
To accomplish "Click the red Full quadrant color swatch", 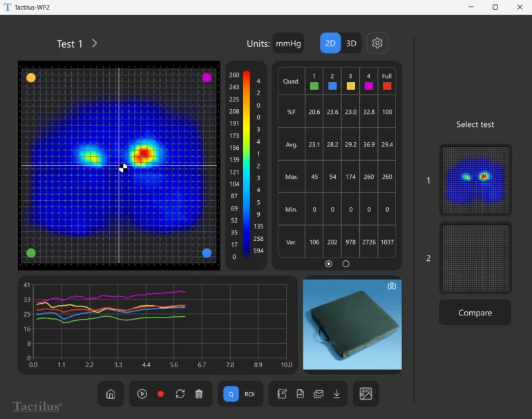I will [x=387, y=86].
